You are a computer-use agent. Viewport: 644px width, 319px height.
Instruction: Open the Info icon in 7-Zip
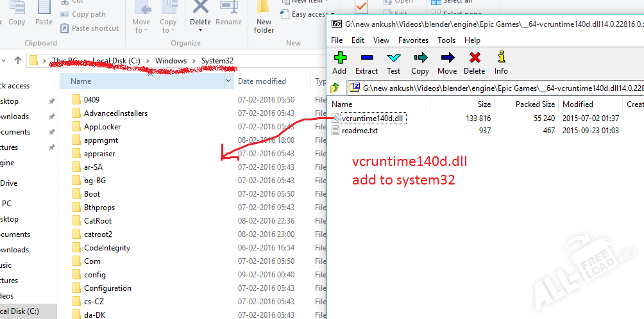[501, 63]
